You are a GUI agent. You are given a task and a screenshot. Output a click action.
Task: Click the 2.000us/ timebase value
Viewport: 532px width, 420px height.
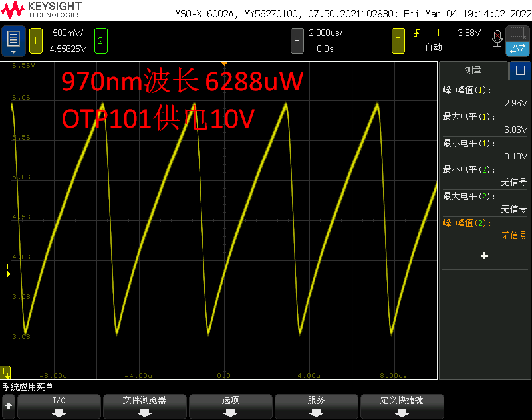(325, 33)
